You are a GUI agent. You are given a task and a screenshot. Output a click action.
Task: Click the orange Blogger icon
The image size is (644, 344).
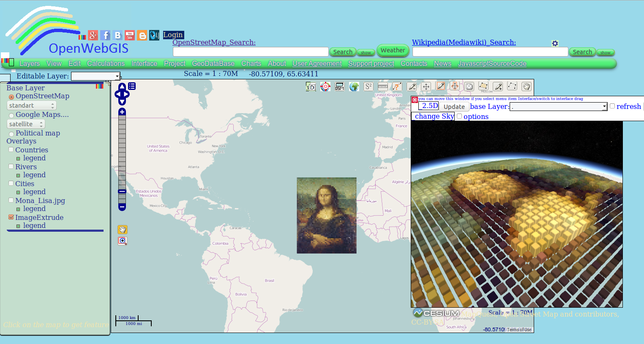[142, 35]
